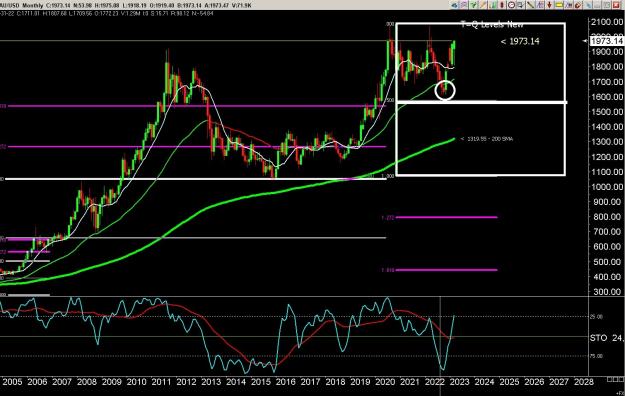Viewport: 625px width, 396px height.
Task: Select the yellow rectangle drawing tool
Action: tap(559, 5)
